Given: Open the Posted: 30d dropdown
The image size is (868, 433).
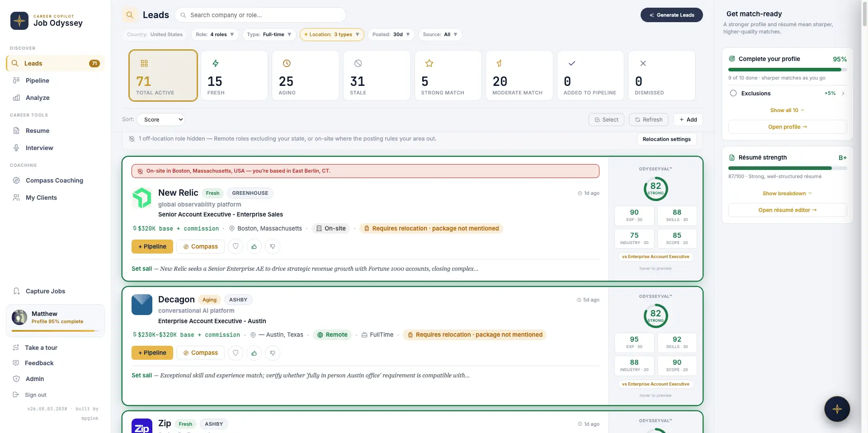Looking at the screenshot, I should (391, 34).
